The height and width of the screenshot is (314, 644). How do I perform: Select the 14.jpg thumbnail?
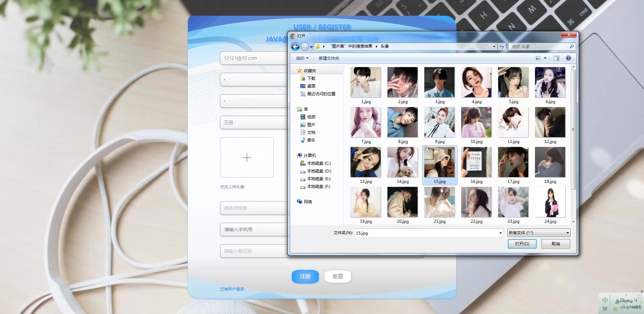pos(402,162)
